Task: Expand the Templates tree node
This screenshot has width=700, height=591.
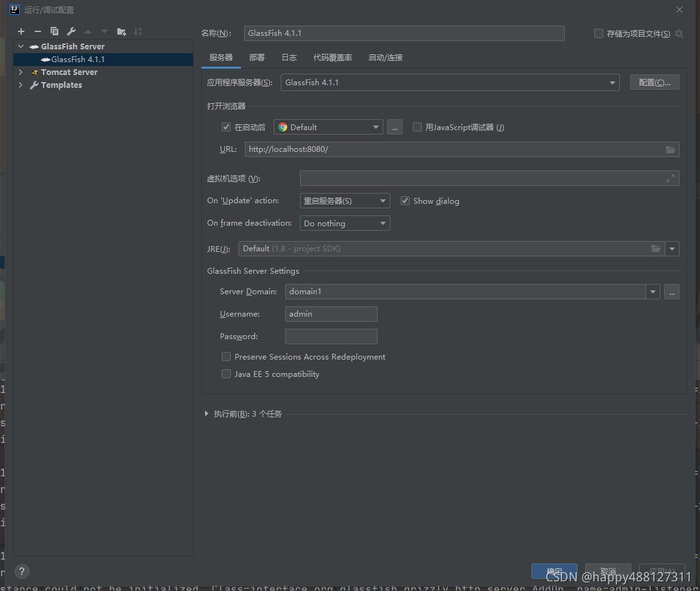Action: click(21, 85)
